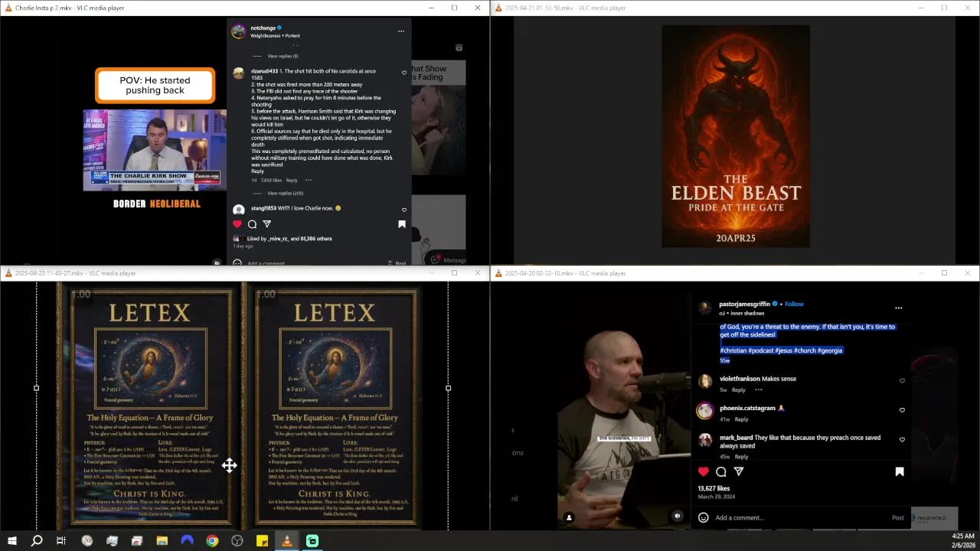Viewport: 980px width, 551px height.
Task: Click Reply next to 7,032 likes
Action: point(292,181)
